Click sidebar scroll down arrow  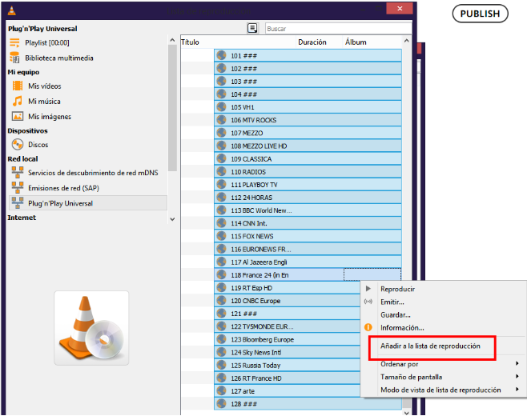[x=172, y=219]
